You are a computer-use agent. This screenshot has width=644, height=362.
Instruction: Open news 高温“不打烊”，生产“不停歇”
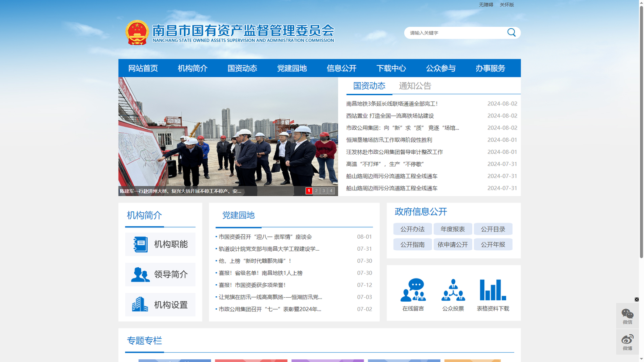[385, 164]
